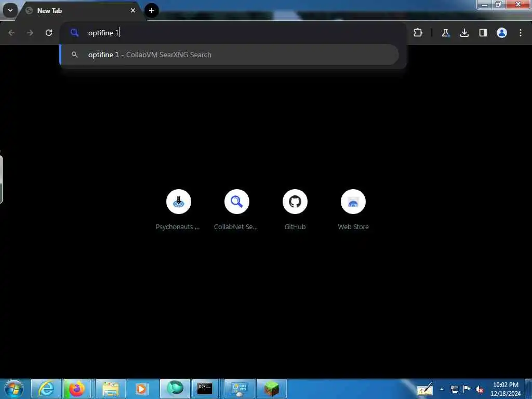Viewport: 532px width, 399px height.
Task: Open the Web Store shortcut tile
Action: point(353,210)
